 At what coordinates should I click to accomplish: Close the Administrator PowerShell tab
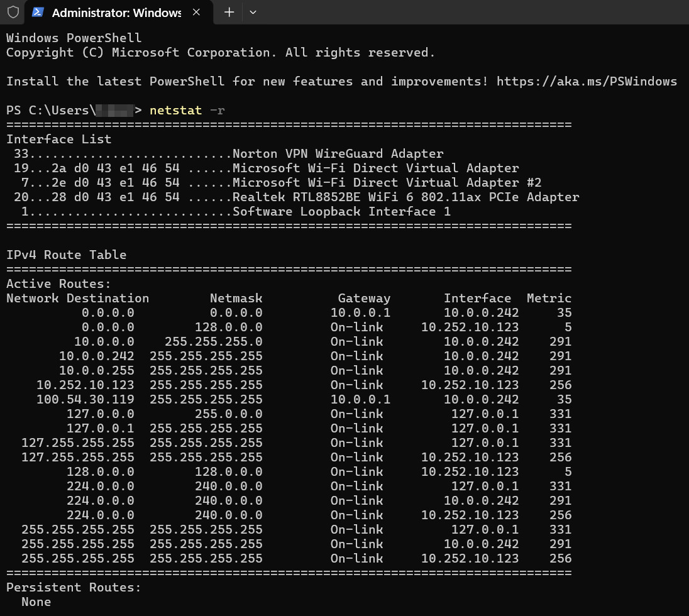(x=196, y=13)
